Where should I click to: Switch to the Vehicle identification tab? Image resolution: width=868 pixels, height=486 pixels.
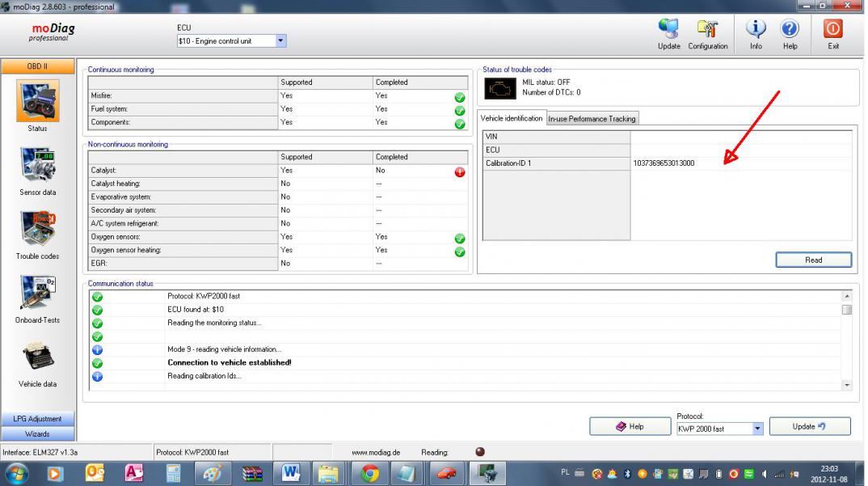512,118
